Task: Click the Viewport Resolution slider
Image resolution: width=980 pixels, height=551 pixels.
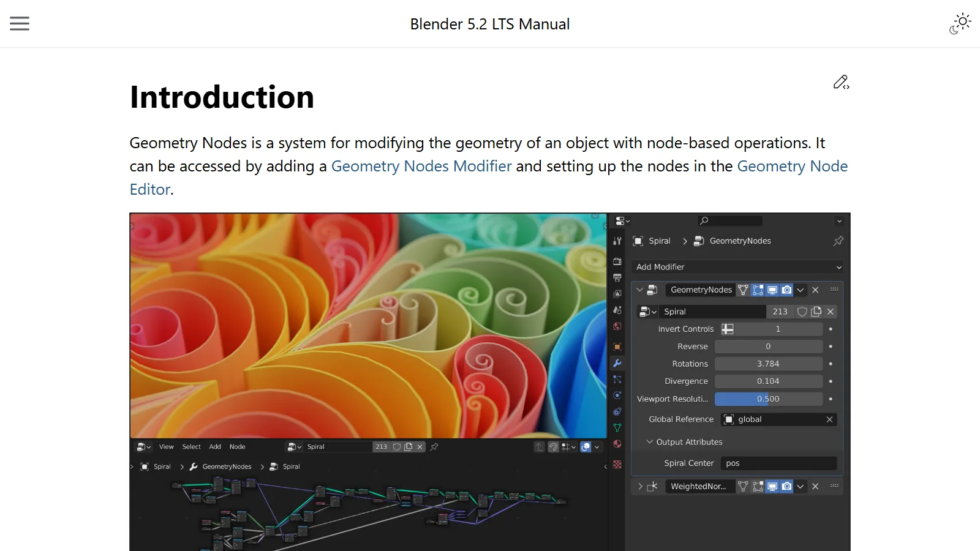Action: click(x=768, y=399)
